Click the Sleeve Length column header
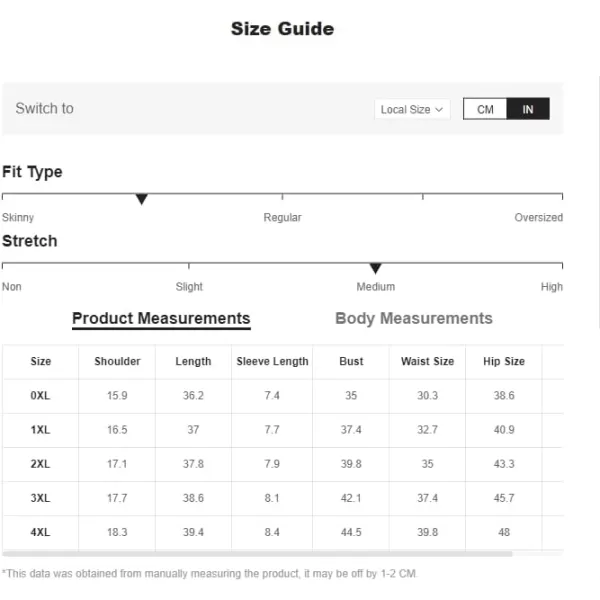This screenshot has width=600, height=600. coord(272,361)
